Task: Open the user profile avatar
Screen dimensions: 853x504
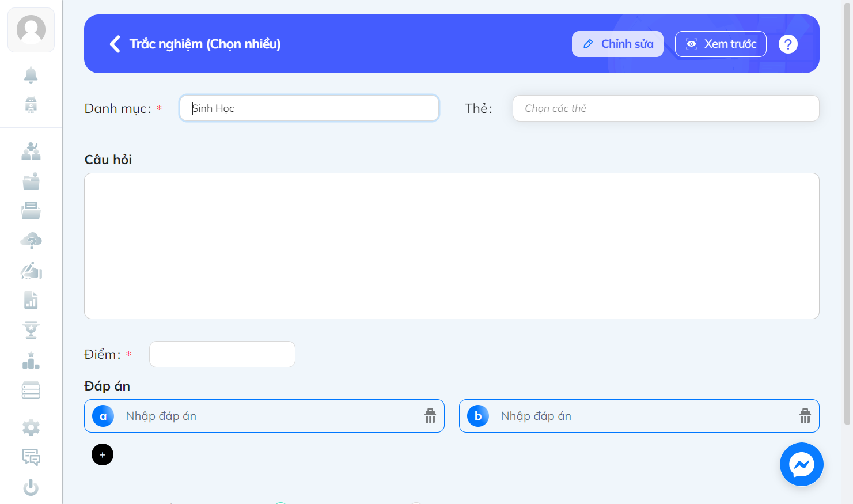Action: (x=31, y=30)
